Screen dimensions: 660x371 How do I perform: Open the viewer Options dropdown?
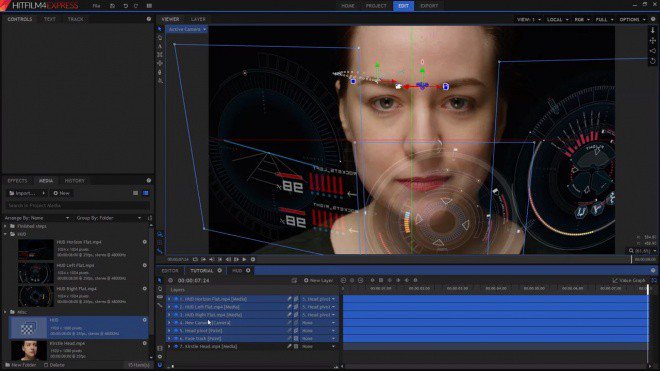632,19
